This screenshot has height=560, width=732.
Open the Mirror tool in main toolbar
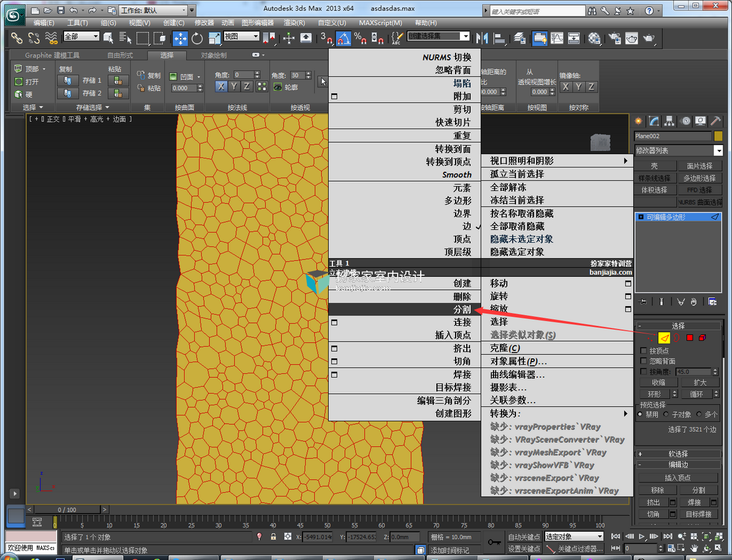(482, 39)
